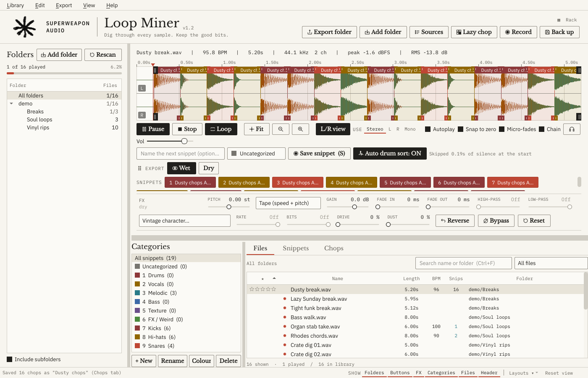Switch to the Chops tab
Viewport: 588px width, 378px height.
334,248
